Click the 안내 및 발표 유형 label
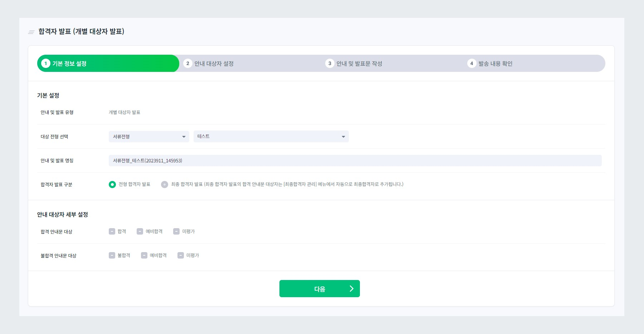The width and height of the screenshot is (644, 334). click(57, 112)
